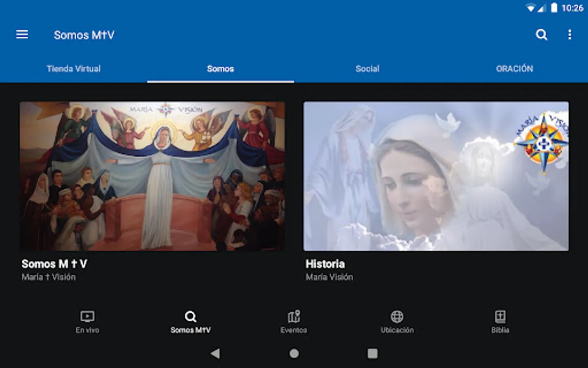Screen dimensions: 588x368
Task: Switch to the Tienda Virtual tab
Action: point(73,69)
